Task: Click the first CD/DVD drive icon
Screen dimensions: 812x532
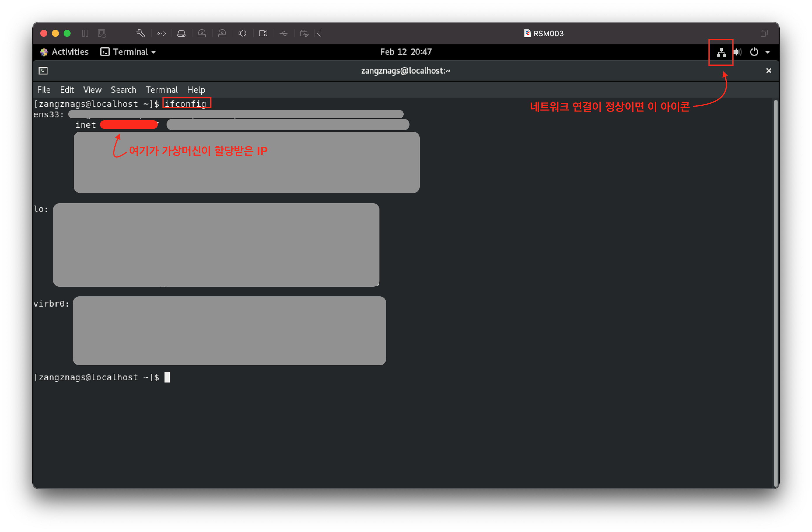Action: tap(202, 33)
